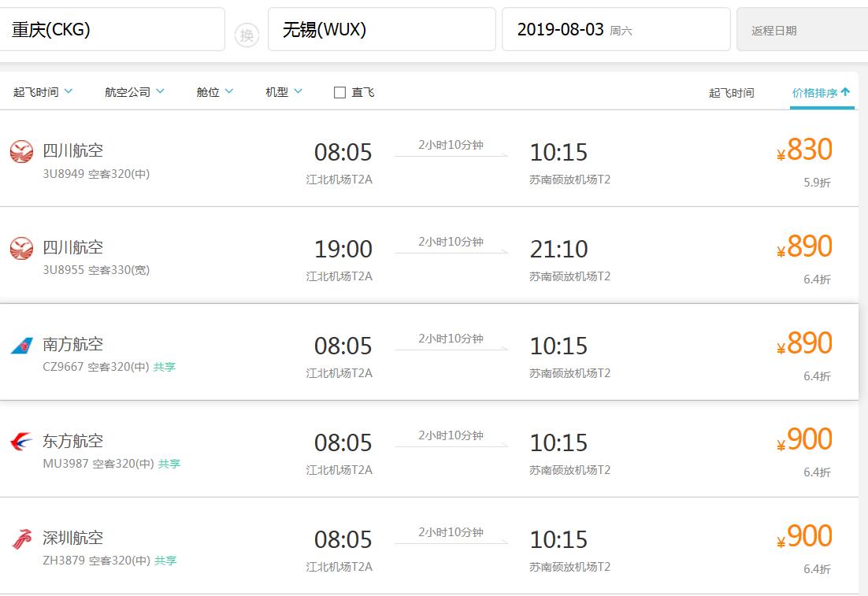Click the 共享 codeshare label on CZ9667
The width and height of the screenshot is (868, 596).
pyautogui.click(x=165, y=367)
